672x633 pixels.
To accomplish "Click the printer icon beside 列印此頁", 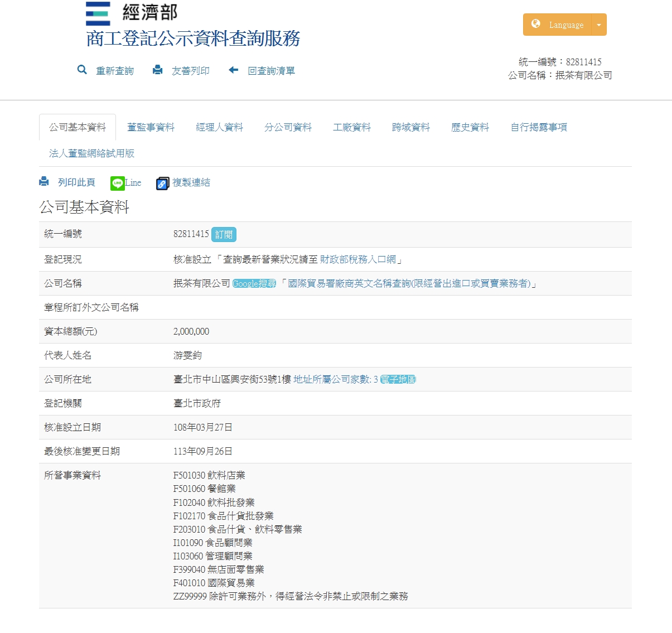I will [x=44, y=181].
